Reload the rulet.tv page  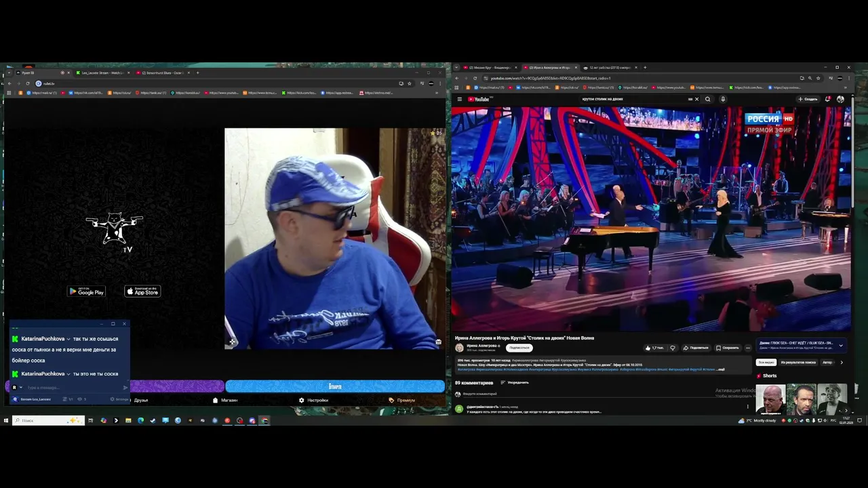pyautogui.click(x=28, y=83)
